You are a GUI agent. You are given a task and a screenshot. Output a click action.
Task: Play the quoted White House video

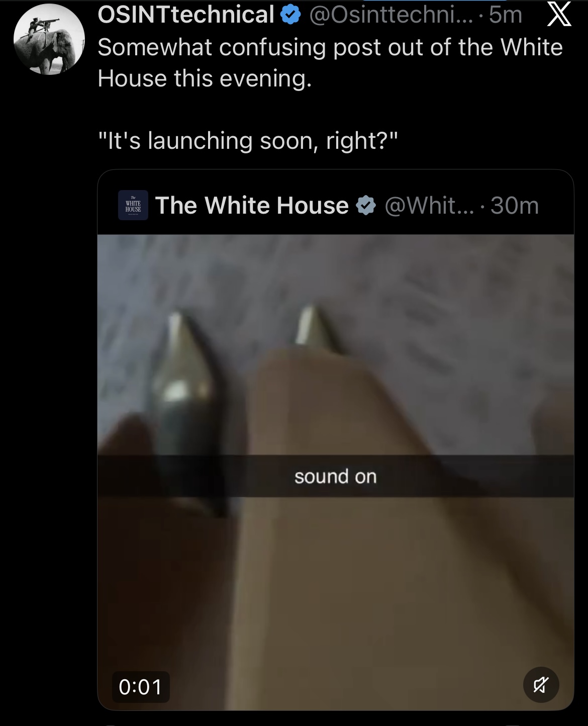tap(336, 472)
